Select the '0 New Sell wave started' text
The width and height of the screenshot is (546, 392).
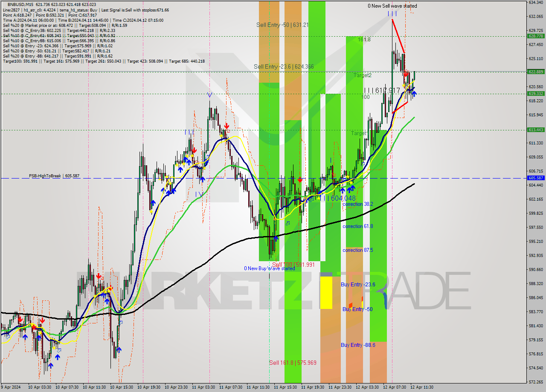[392, 6]
